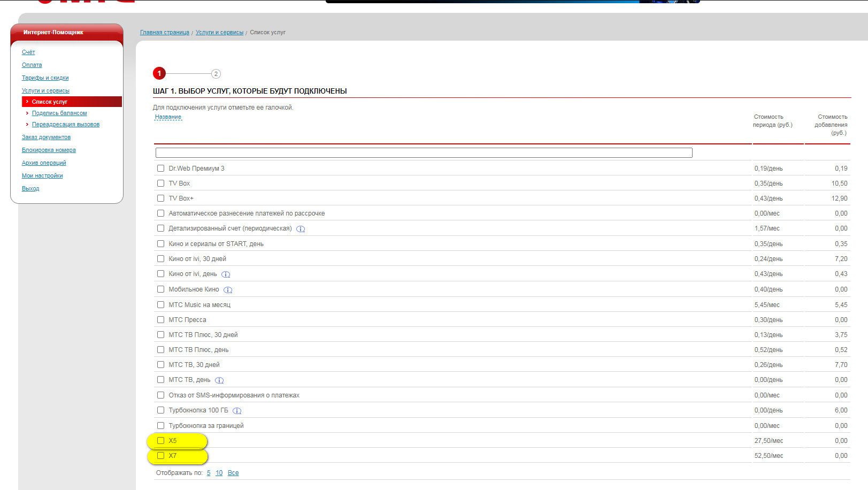This screenshot has height=490, width=868.
Task: Click the X5 service name
Action: (x=172, y=441)
